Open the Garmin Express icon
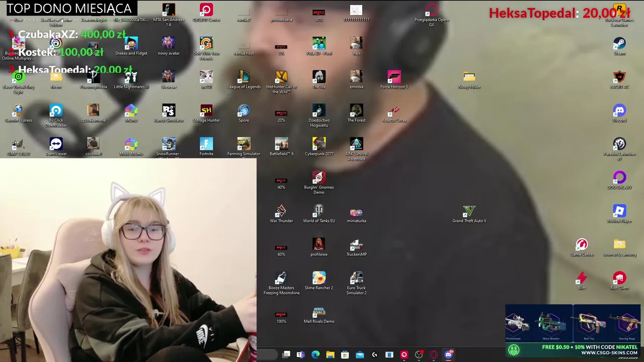This screenshot has width=644, height=362. click(x=18, y=113)
